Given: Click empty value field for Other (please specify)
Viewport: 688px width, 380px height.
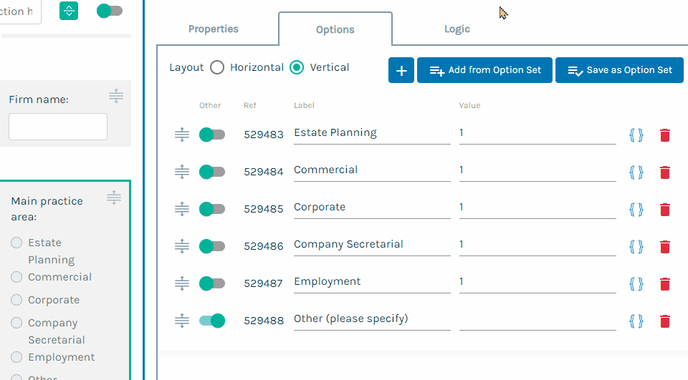Looking at the screenshot, I should (x=538, y=320).
